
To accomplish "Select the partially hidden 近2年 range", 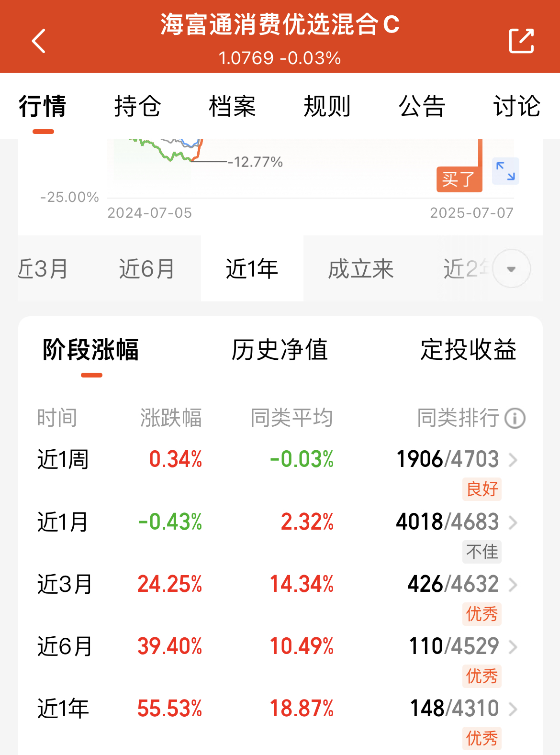I will coord(466,269).
